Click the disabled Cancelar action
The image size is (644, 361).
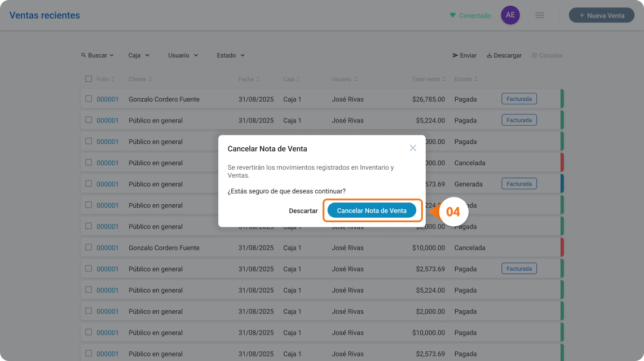[547, 55]
